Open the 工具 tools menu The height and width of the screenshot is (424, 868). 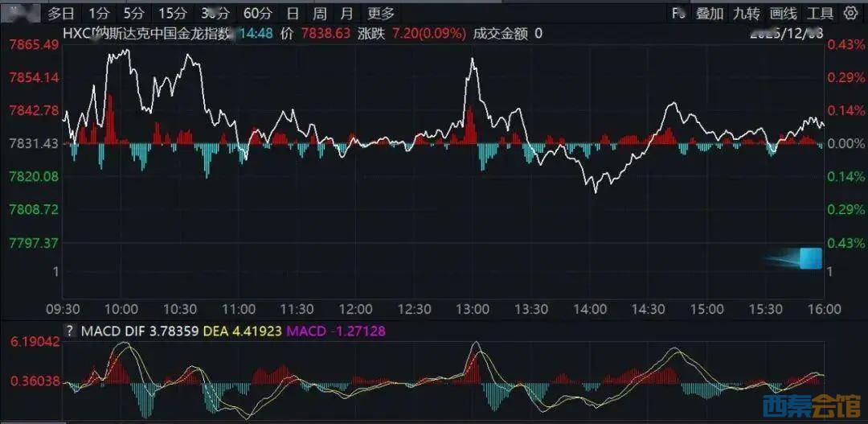pyautogui.click(x=820, y=13)
